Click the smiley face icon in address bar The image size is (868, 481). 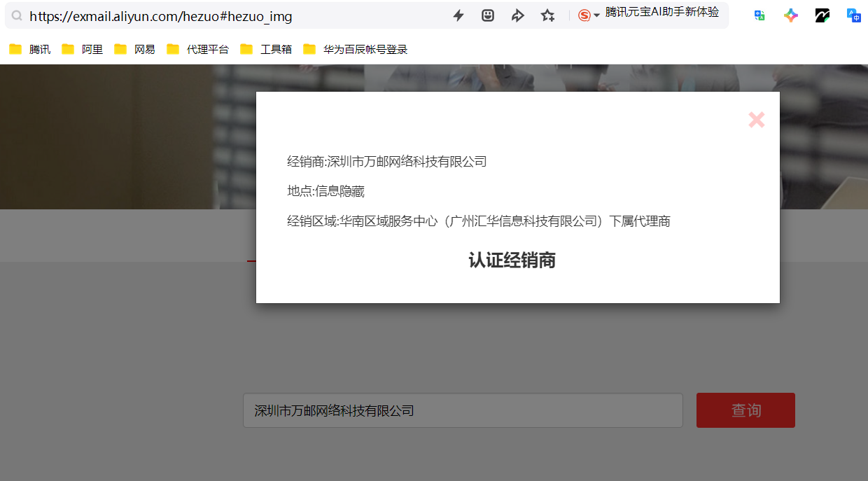(x=488, y=15)
